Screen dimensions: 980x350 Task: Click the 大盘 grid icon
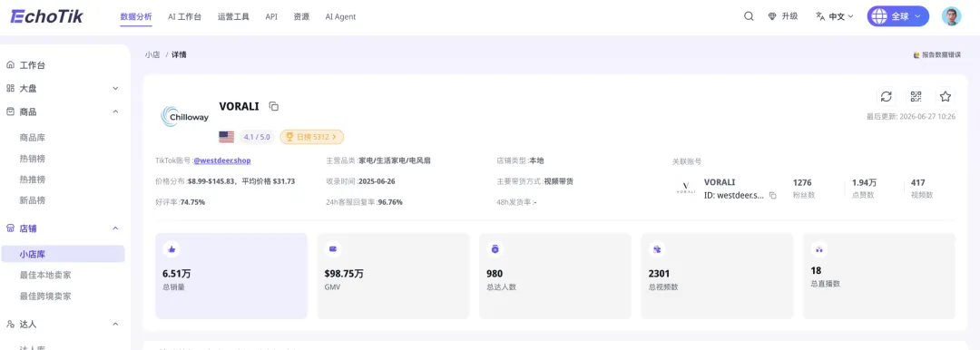point(10,88)
